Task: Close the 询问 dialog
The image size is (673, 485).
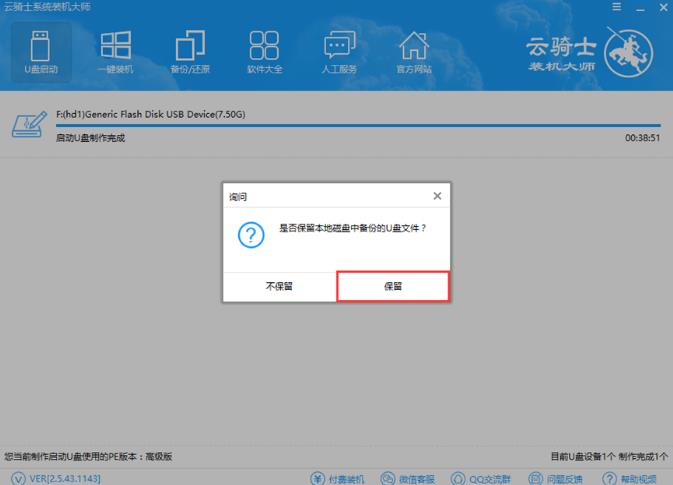Action: [437, 196]
